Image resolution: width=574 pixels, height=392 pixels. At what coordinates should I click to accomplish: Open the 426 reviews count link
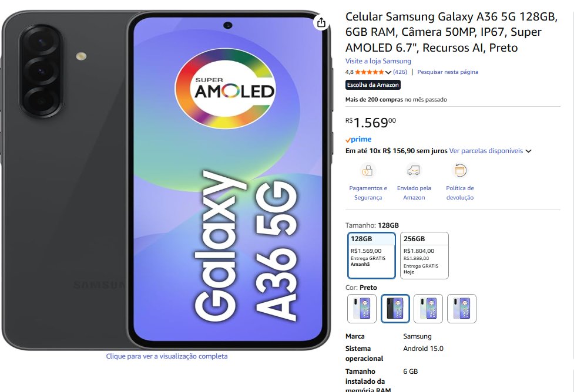pyautogui.click(x=400, y=72)
